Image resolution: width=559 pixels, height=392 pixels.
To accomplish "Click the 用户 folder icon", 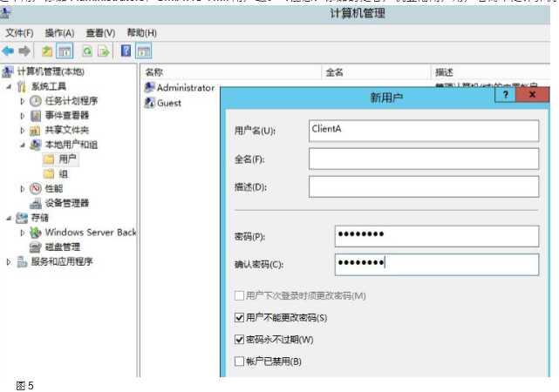I will [x=49, y=159].
